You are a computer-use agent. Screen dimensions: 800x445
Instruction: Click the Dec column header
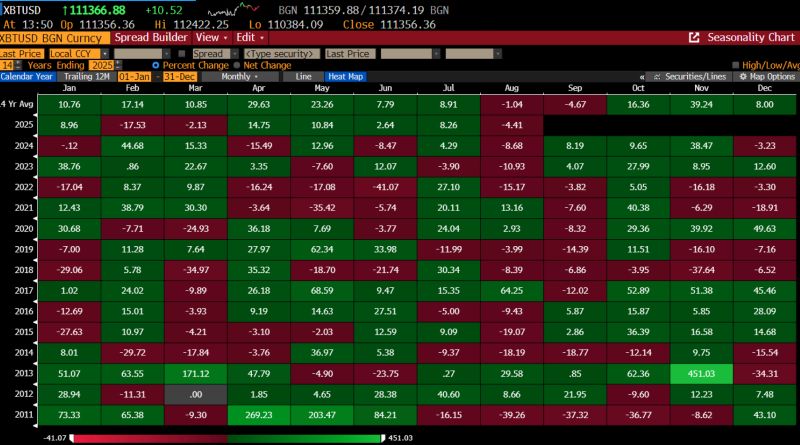pyautogui.click(x=765, y=88)
